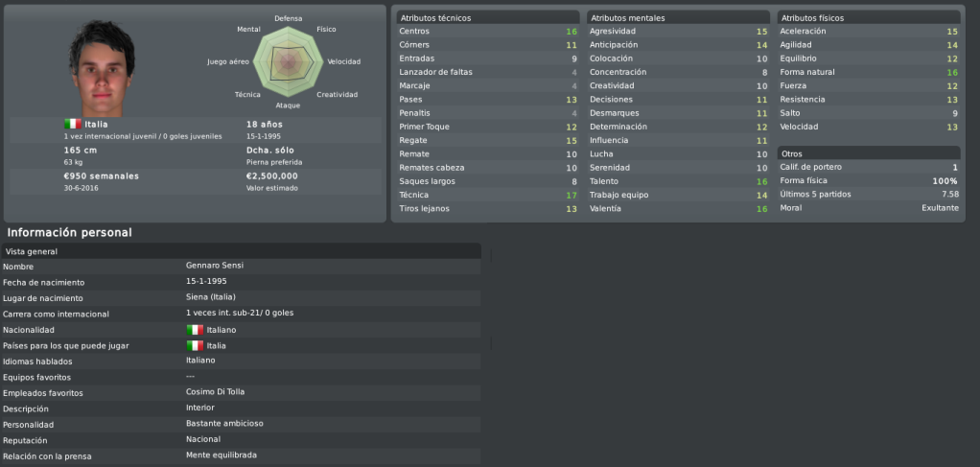The width and height of the screenshot is (980, 467).
Task: Select the Atributos mentales header
Action: point(679,18)
